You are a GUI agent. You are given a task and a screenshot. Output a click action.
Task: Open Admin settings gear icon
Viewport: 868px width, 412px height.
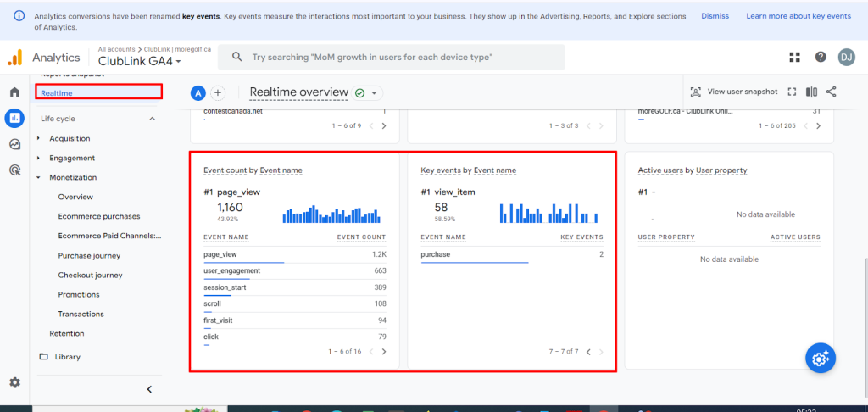(14, 382)
